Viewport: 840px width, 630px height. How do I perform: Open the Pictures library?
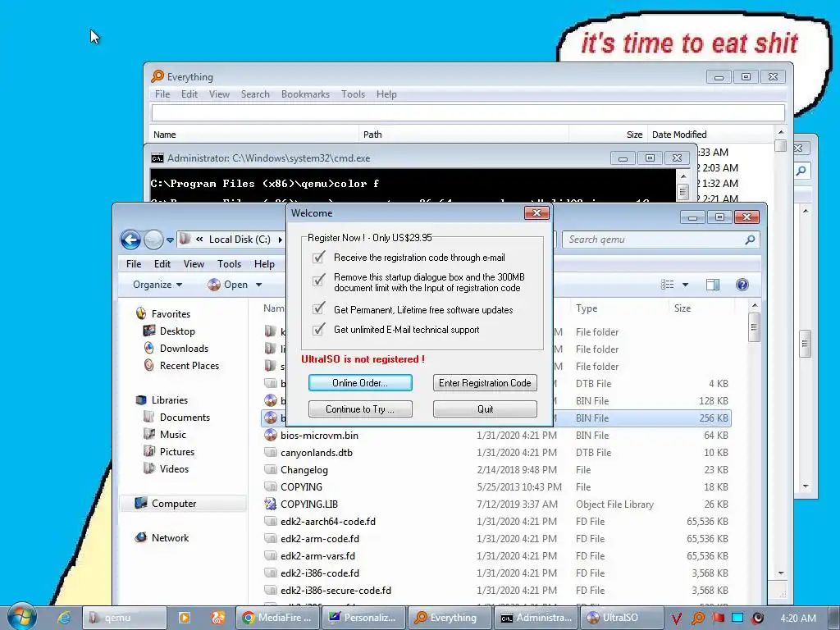(x=177, y=452)
